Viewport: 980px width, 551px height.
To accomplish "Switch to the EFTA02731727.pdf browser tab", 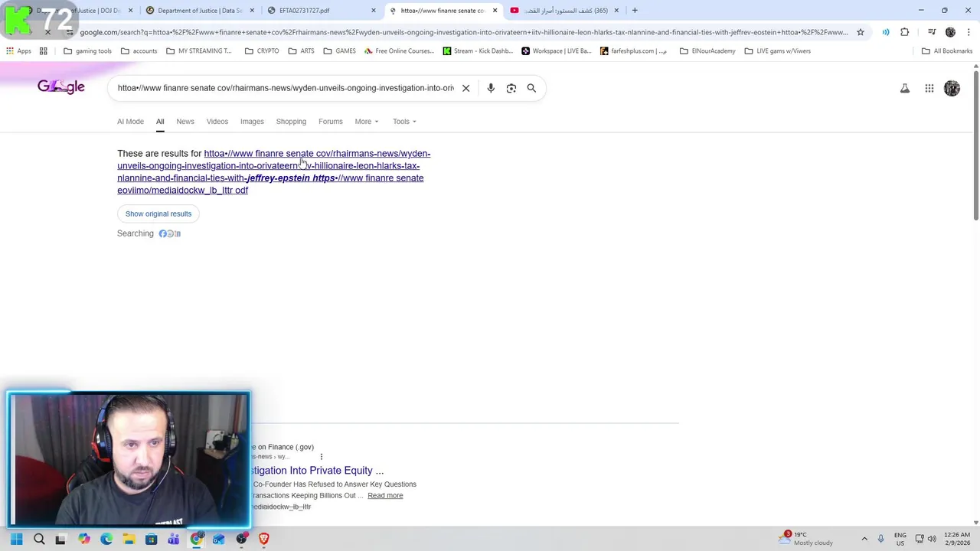I will (322, 11).
